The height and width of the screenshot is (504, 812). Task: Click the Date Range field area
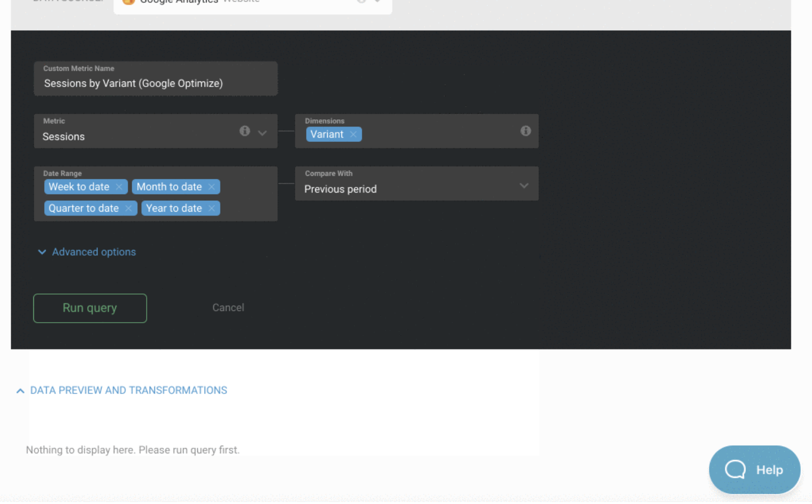155,194
